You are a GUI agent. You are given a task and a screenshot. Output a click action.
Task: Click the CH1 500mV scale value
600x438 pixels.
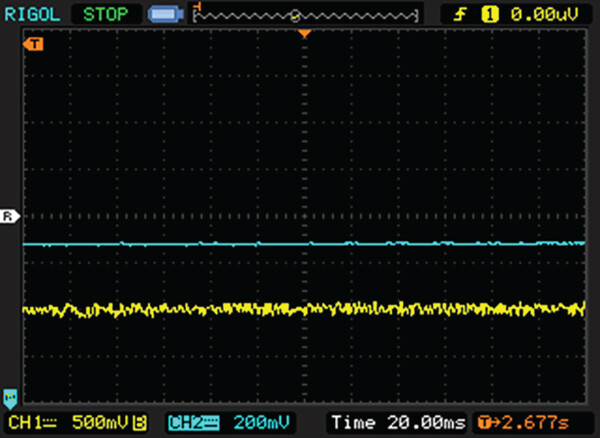[x=99, y=423]
